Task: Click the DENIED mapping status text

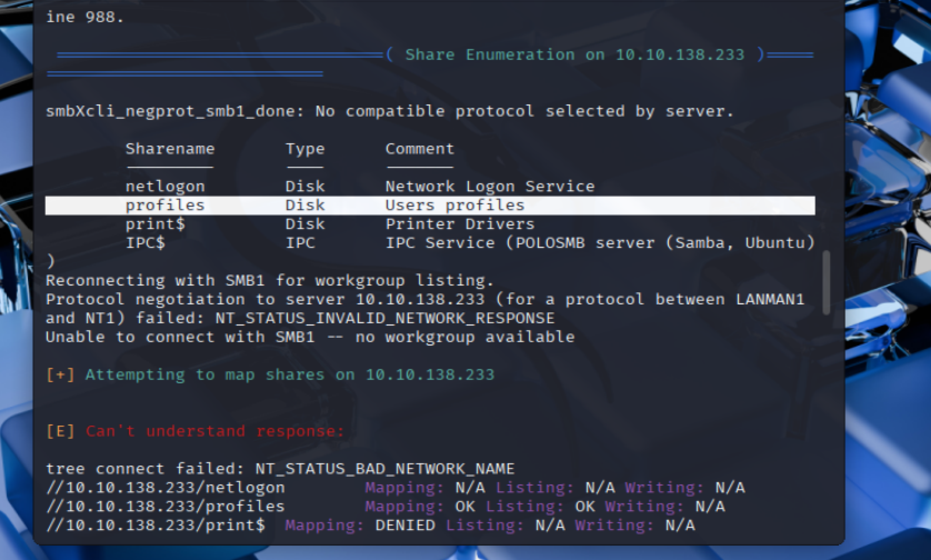Action: 405,525
